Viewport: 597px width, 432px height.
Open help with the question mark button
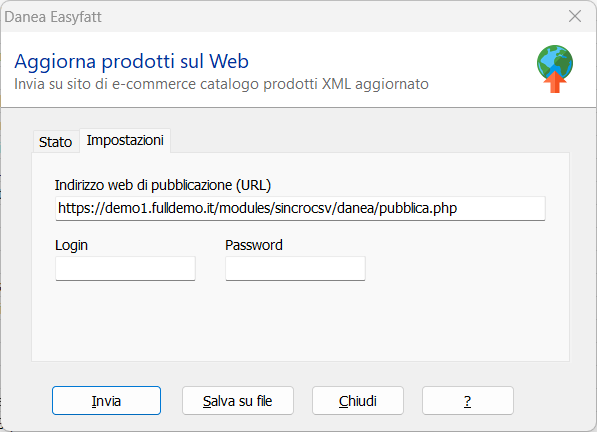pyautogui.click(x=468, y=401)
